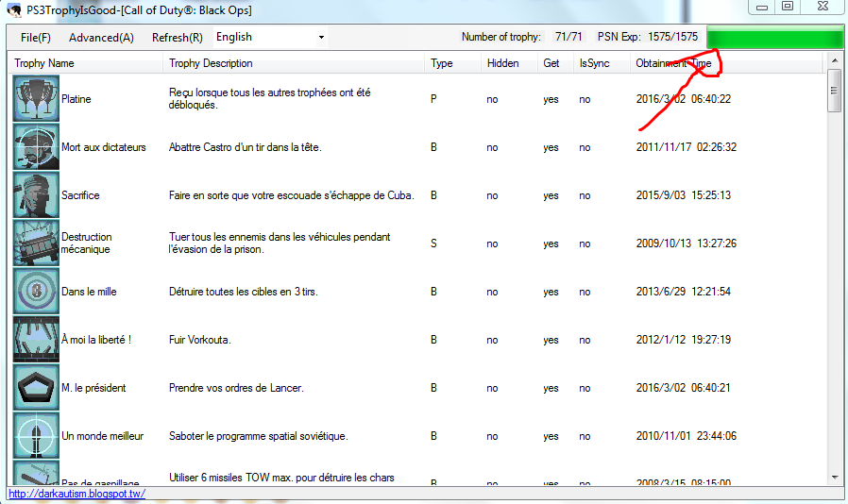Click the vertical scrollbar thumb
This screenshot has width=848, height=504.
(835, 91)
